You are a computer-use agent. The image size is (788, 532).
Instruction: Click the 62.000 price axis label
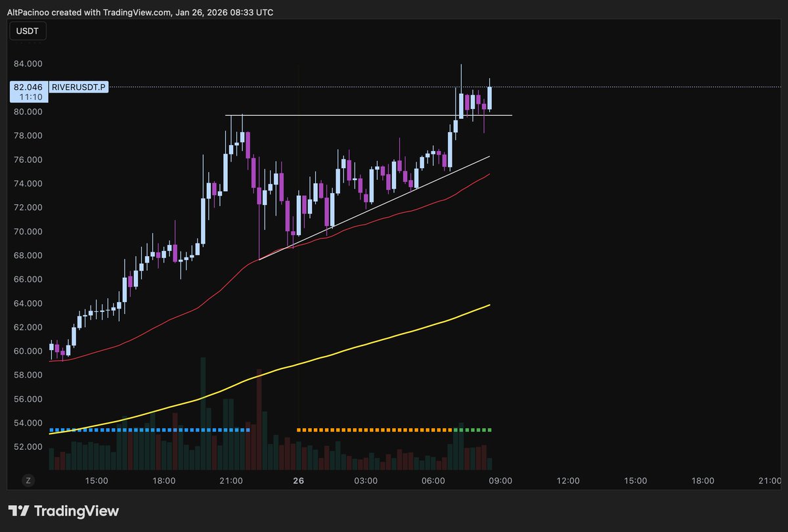pyautogui.click(x=28, y=327)
